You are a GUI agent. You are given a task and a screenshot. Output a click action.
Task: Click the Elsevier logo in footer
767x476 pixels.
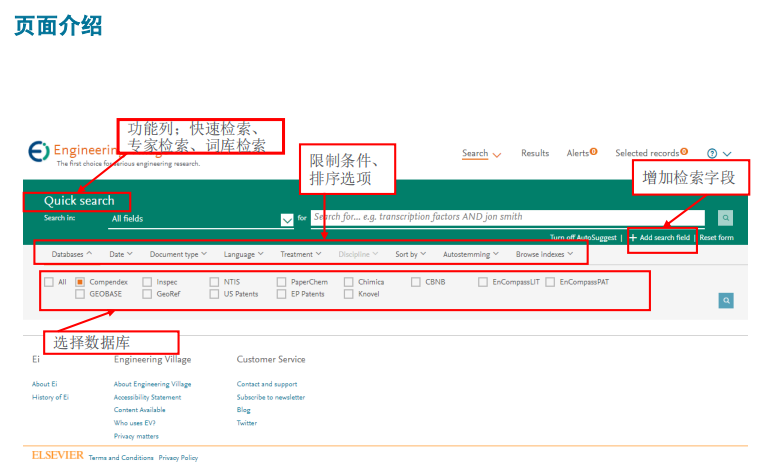click(58, 455)
